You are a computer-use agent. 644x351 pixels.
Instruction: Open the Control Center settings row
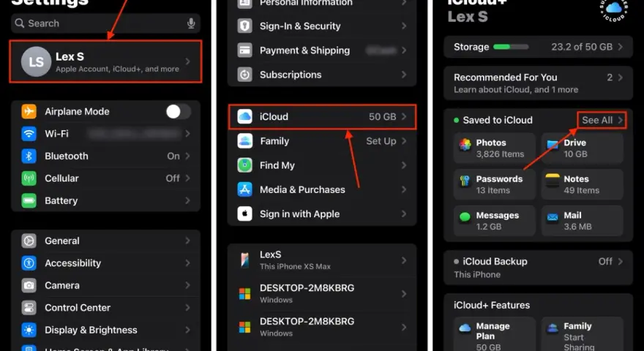106,307
